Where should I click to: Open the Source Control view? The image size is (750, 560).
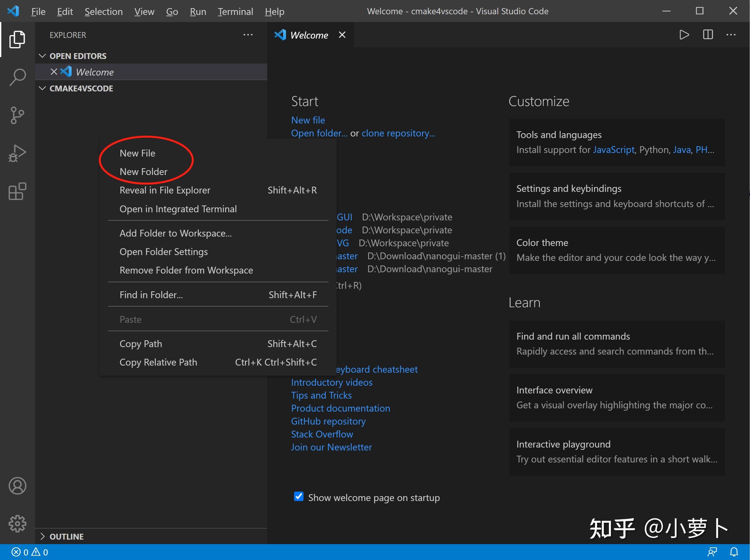click(x=17, y=115)
